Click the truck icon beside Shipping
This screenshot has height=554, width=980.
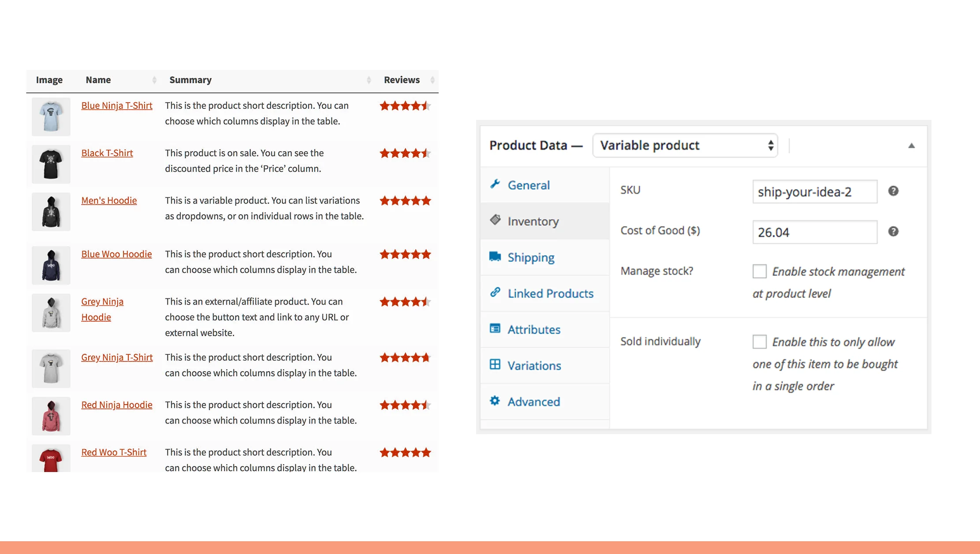tap(495, 257)
